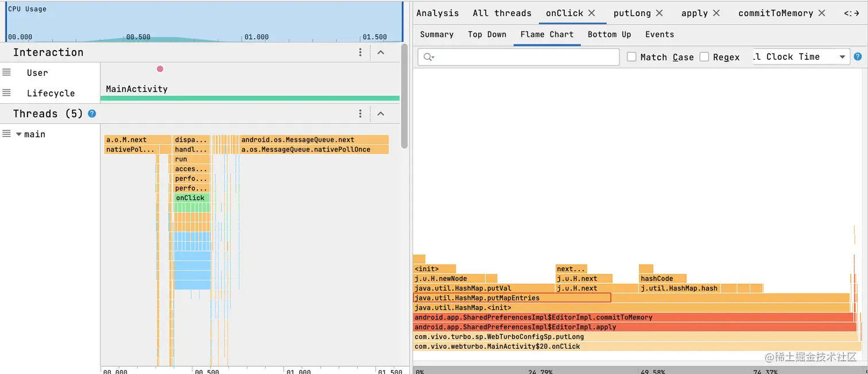Collapse the Interaction section

click(x=380, y=52)
